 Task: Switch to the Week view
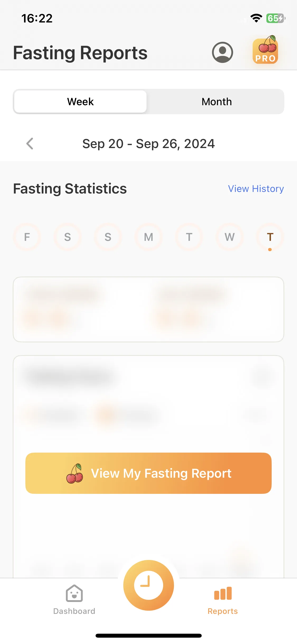click(x=80, y=102)
